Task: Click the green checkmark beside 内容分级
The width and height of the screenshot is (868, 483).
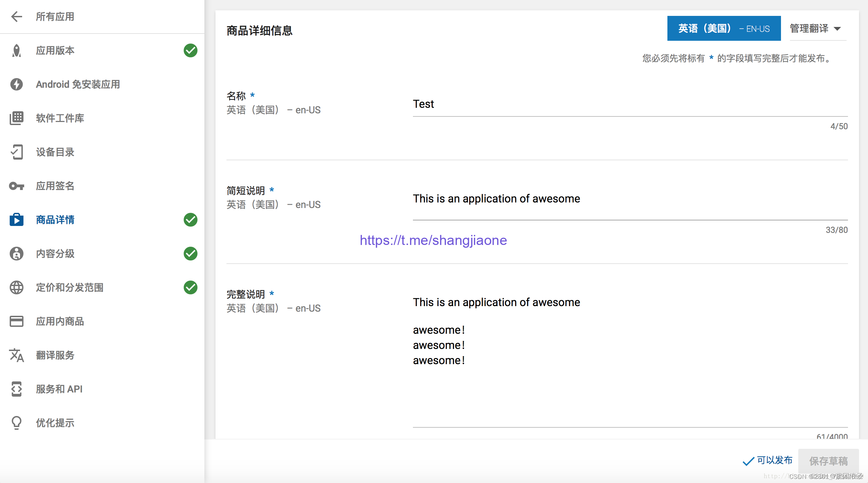Action: tap(190, 254)
